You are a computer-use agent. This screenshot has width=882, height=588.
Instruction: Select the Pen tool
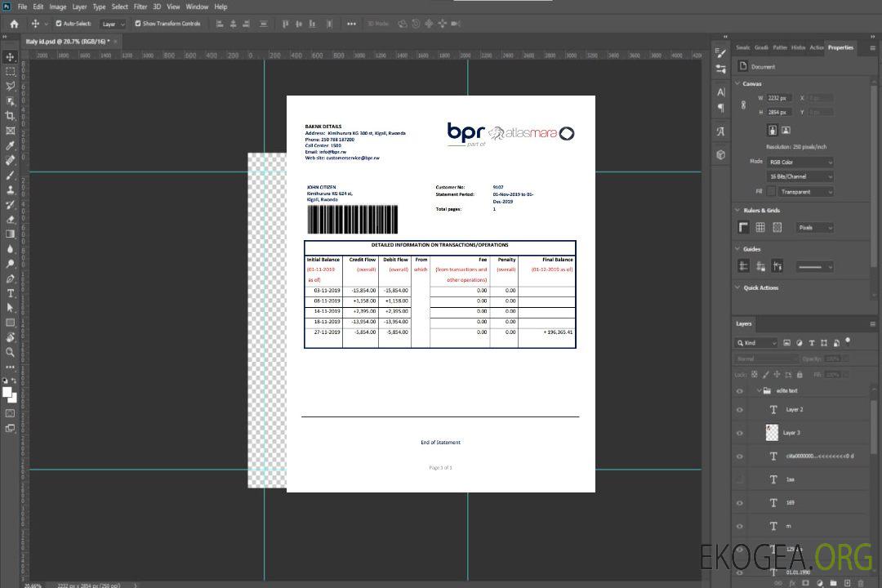pos(10,278)
